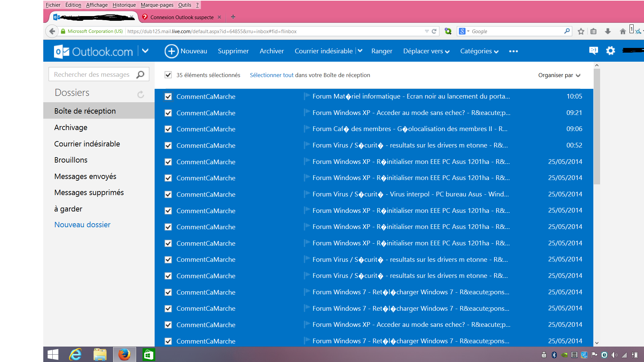Click the message list scrollbar thumb
Screen dimensions: 644x362
(597, 126)
